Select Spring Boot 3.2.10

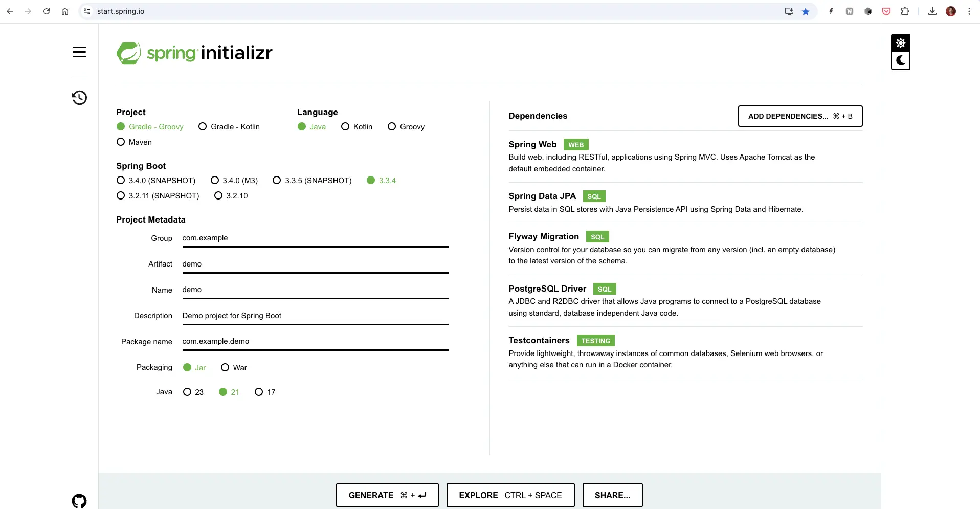[x=231, y=196]
